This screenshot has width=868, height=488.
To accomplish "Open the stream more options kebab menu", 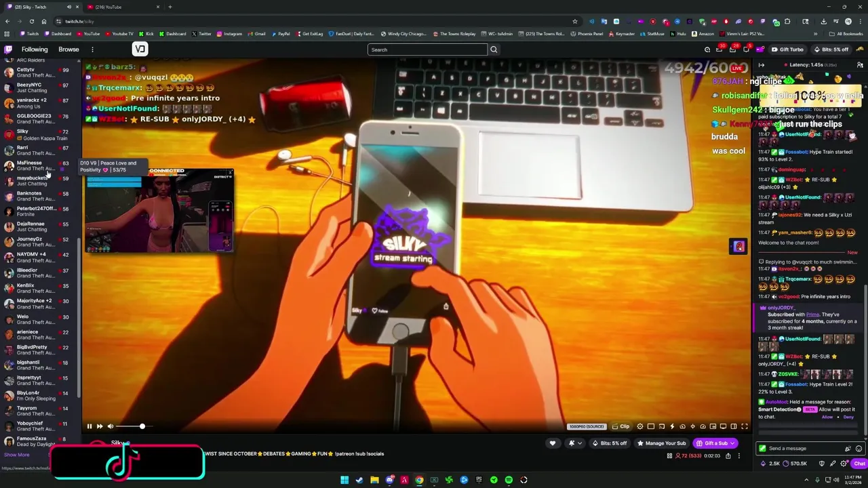I will pyautogui.click(x=739, y=456).
